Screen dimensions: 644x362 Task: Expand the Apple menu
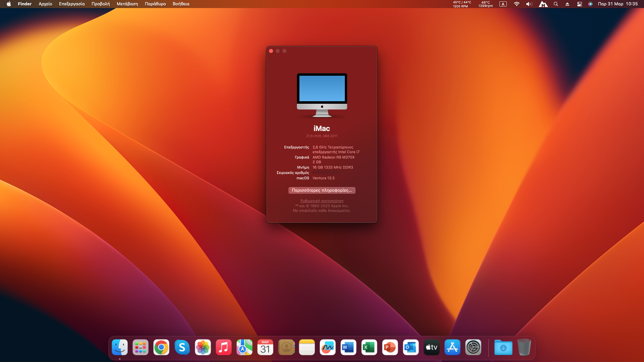(9, 4)
